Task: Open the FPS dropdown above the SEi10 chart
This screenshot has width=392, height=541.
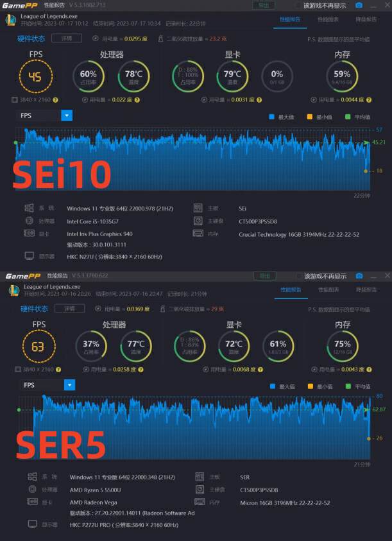Action: click(67, 116)
